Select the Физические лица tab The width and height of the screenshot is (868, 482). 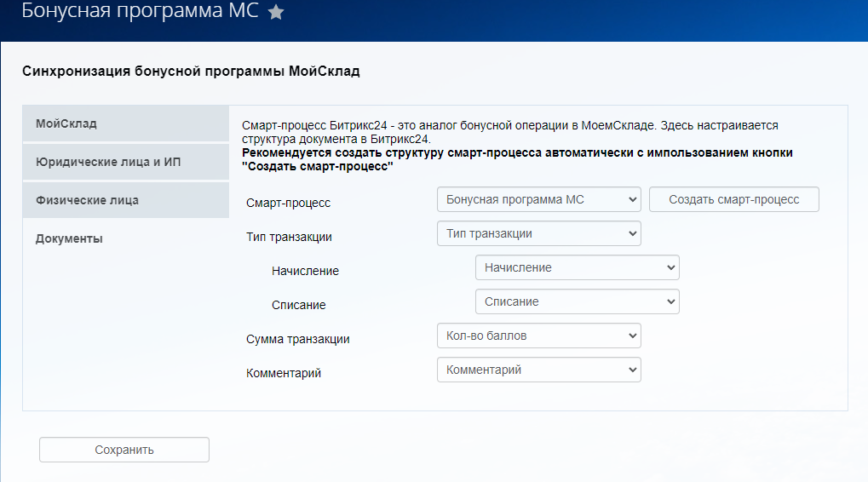tap(125, 200)
